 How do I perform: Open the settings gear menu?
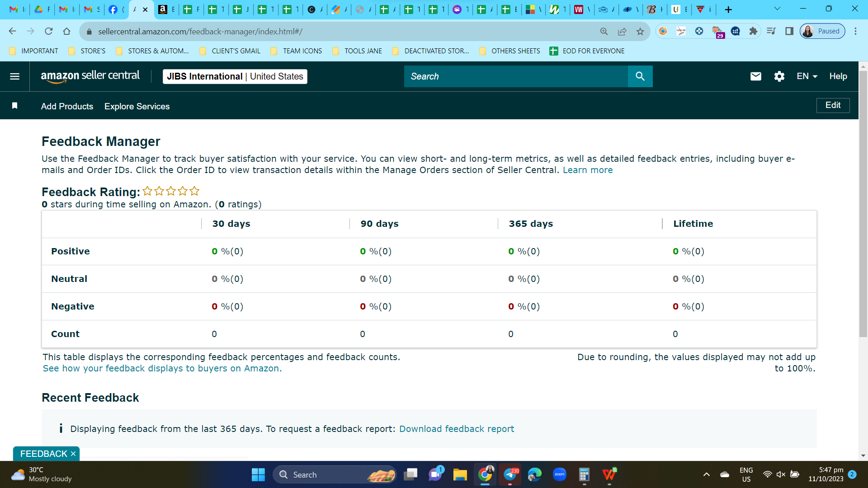779,76
